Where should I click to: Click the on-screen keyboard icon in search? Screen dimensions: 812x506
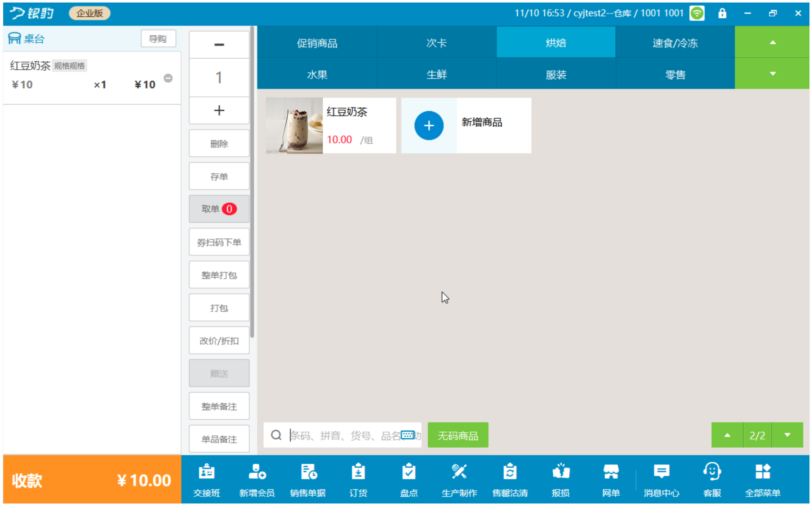(408, 435)
